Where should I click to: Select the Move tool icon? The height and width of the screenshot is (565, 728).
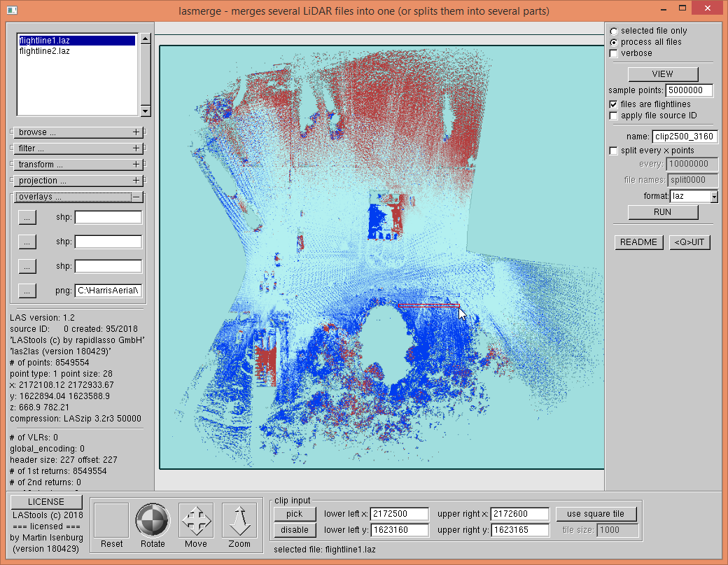(x=196, y=520)
